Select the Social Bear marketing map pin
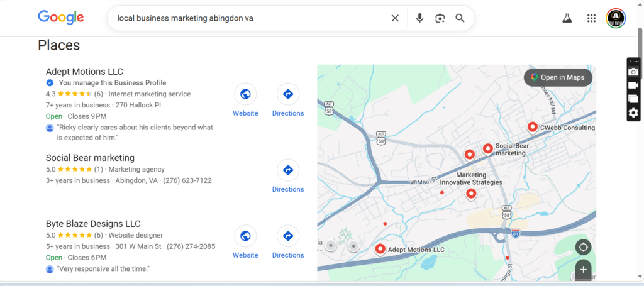Screen dimensions: 644x286 click(487, 149)
